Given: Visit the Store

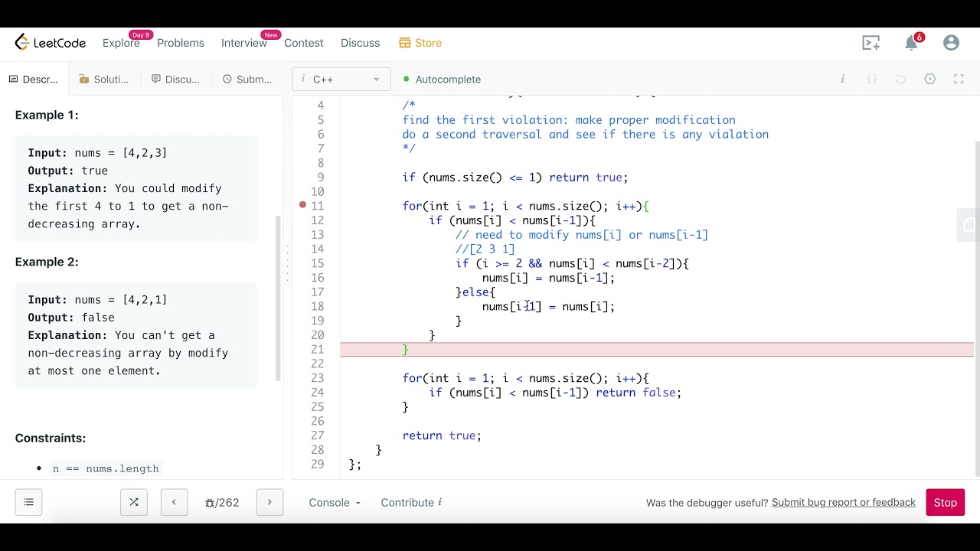Looking at the screenshot, I should tap(420, 43).
